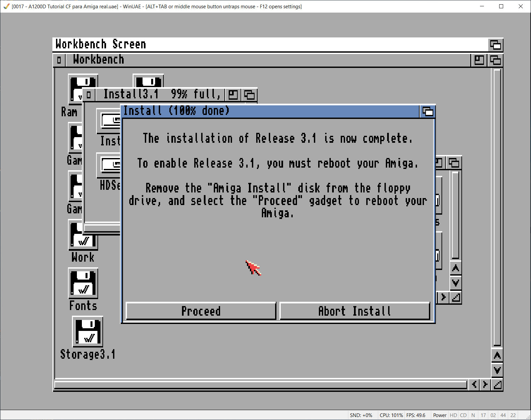Screen dimensions: 531x420
Task: Click hidden window's scroll right arrow
Action: tap(443, 297)
